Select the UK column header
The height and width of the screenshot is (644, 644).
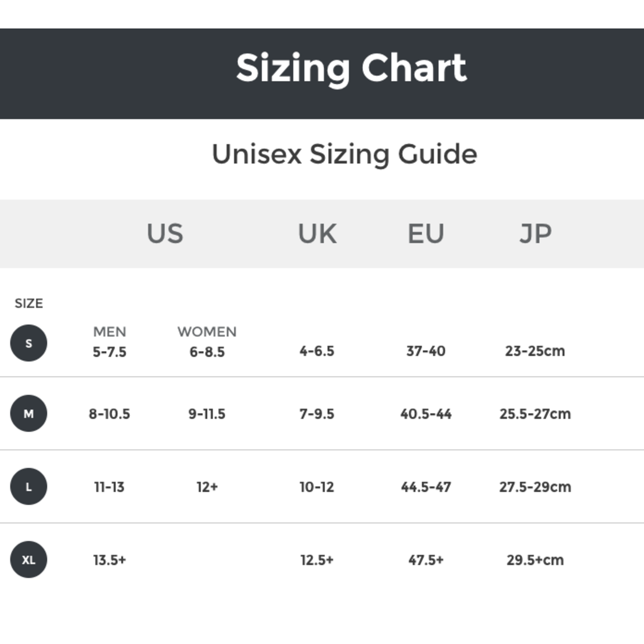[317, 234]
